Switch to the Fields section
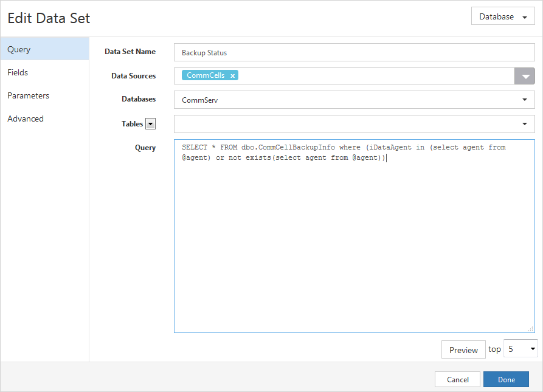 tap(18, 72)
